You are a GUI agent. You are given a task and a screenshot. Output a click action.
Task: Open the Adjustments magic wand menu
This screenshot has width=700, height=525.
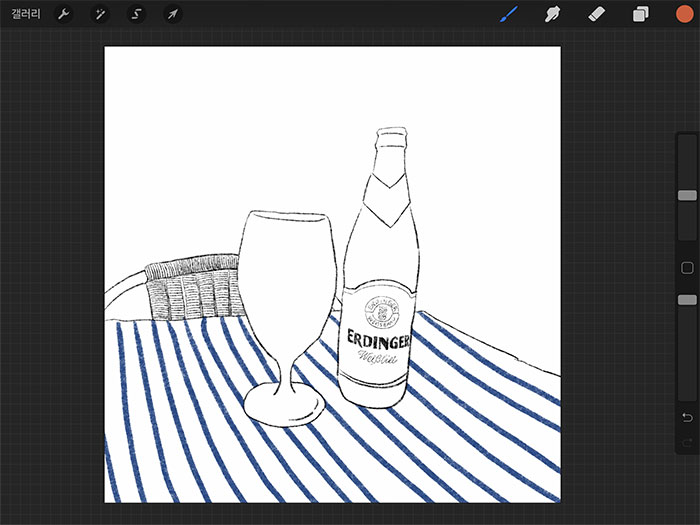(x=100, y=14)
